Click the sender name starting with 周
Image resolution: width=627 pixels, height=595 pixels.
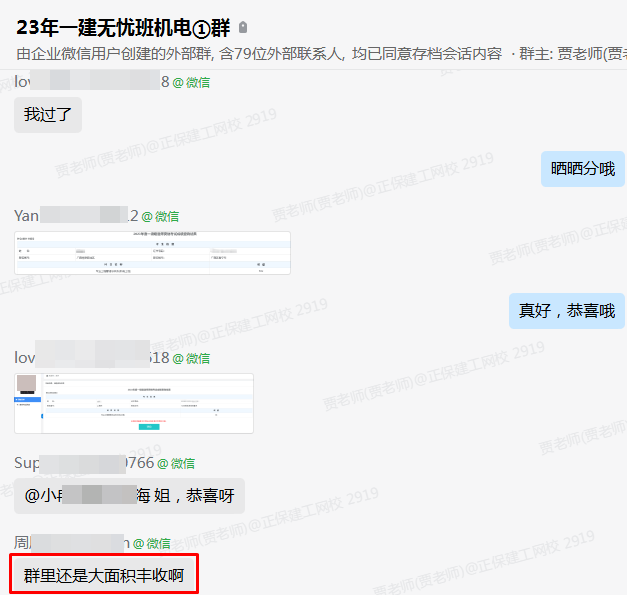(x=70, y=543)
